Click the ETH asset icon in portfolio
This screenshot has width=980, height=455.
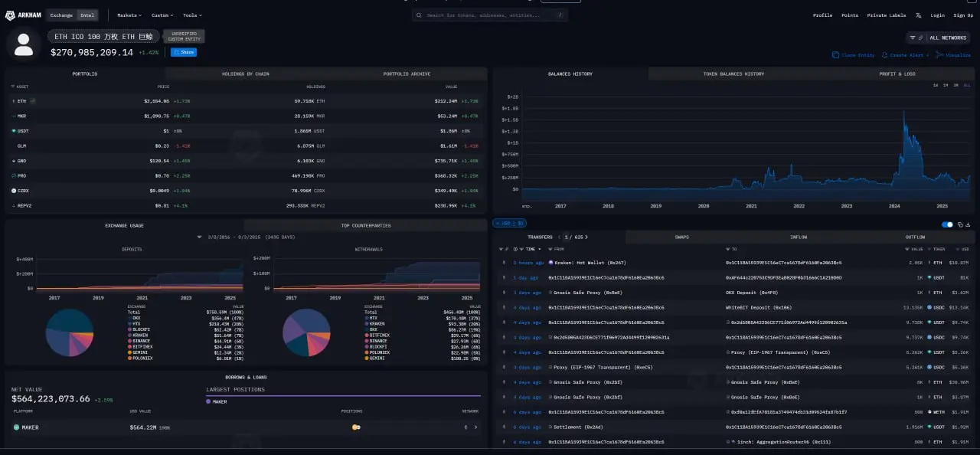click(13, 100)
